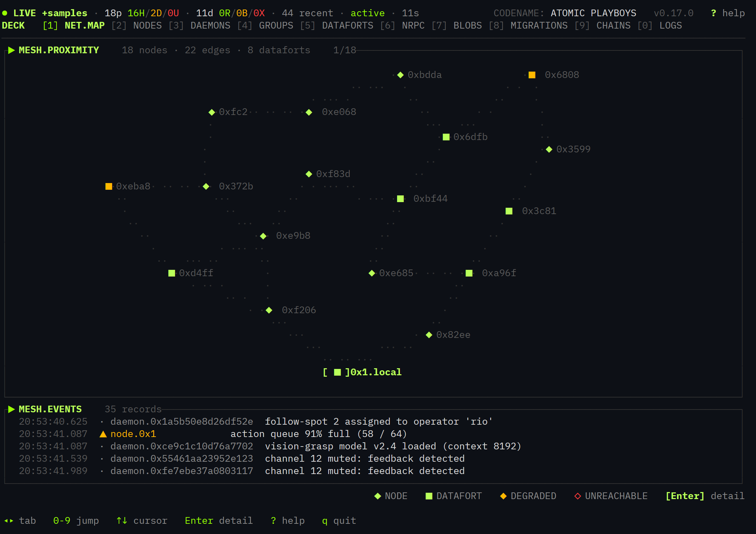Click the warning triangle beside node.0x1
The width and height of the screenshot is (756, 534).
(103, 434)
